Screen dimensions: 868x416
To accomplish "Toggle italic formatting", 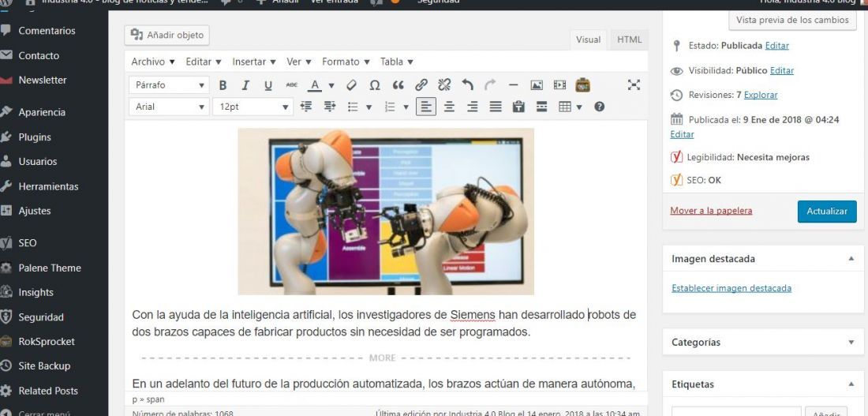I will pyautogui.click(x=245, y=85).
